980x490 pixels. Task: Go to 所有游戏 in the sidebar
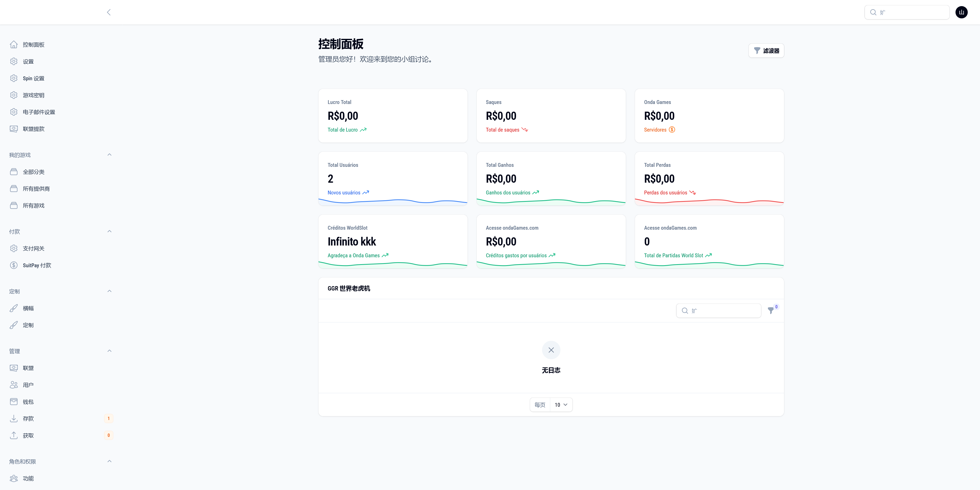pos(33,206)
